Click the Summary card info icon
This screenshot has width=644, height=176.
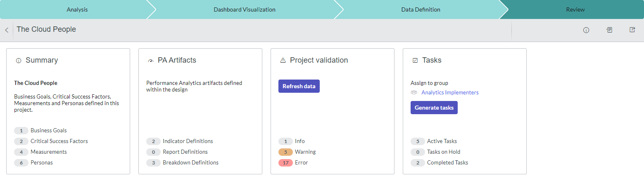point(18,61)
